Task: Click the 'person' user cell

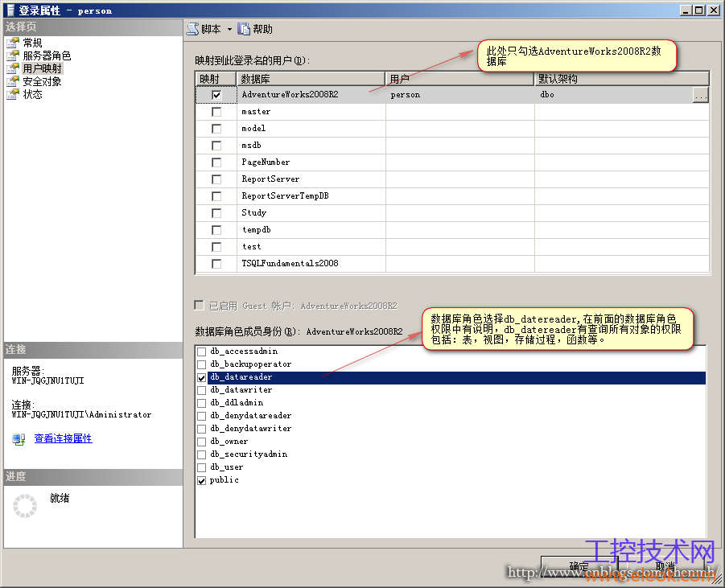Action: (459, 95)
